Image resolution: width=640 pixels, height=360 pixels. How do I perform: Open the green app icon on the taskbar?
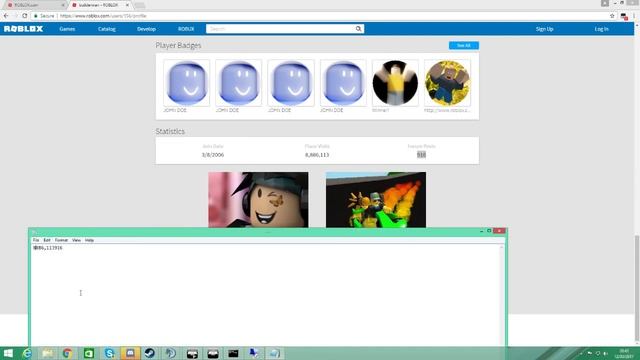(89, 353)
